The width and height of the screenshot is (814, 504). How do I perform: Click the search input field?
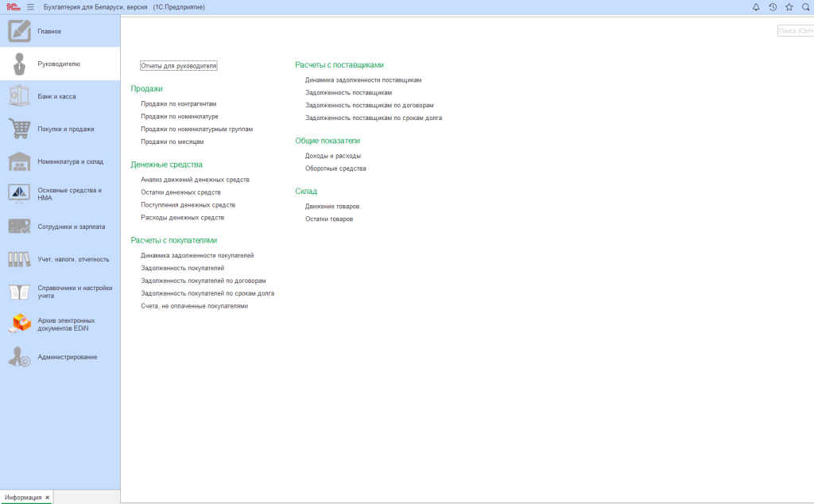point(795,31)
